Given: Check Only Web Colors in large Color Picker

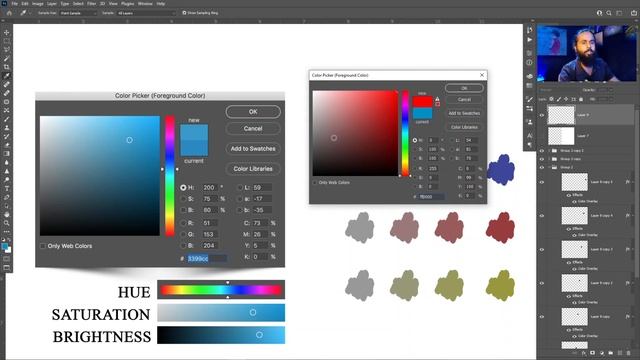Looking at the screenshot, I should pos(43,246).
